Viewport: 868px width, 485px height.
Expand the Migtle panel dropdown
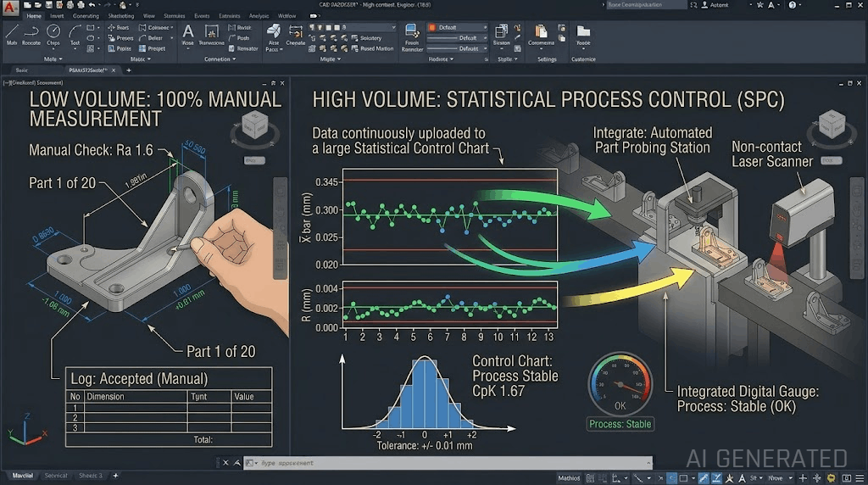pos(331,59)
